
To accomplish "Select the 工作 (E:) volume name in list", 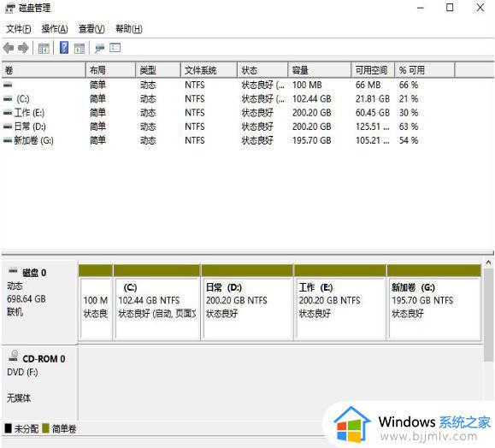I will 29,113.
